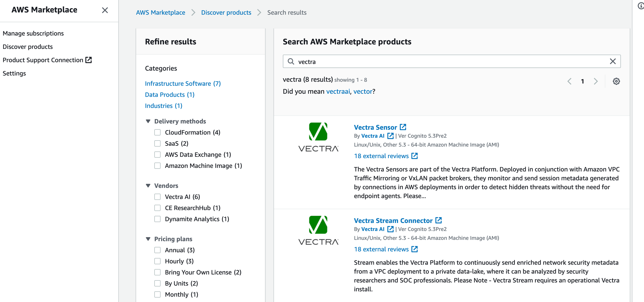Click the vectraai search suggestion

coord(338,91)
